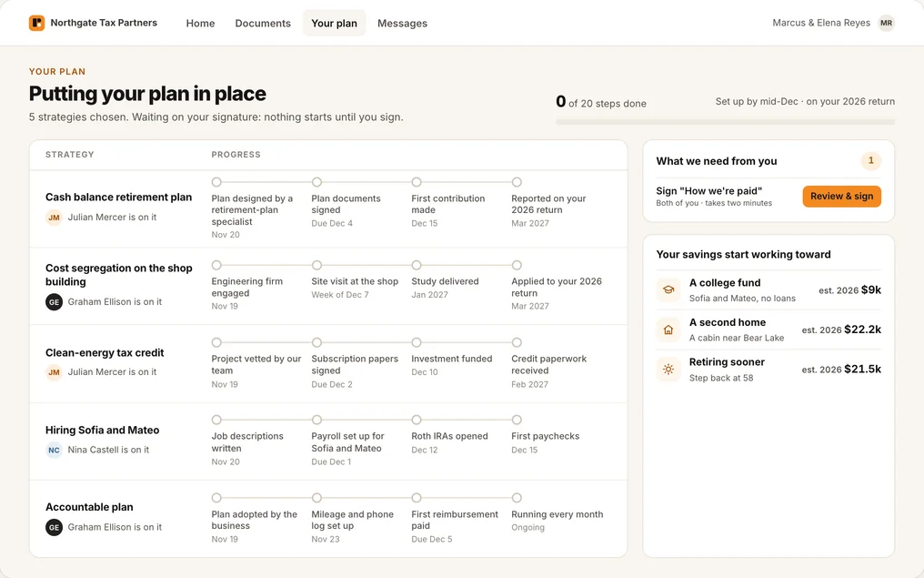The height and width of the screenshot is (578, 924).
Task: Click step marker for Plan designed by specialist
Action: coord(216,182)
